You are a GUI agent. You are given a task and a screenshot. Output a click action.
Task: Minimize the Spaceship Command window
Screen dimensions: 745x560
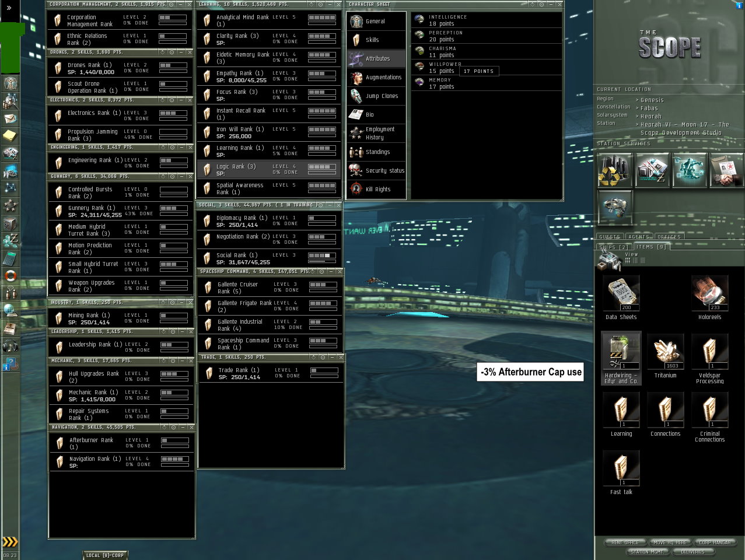tap(330, 271)
